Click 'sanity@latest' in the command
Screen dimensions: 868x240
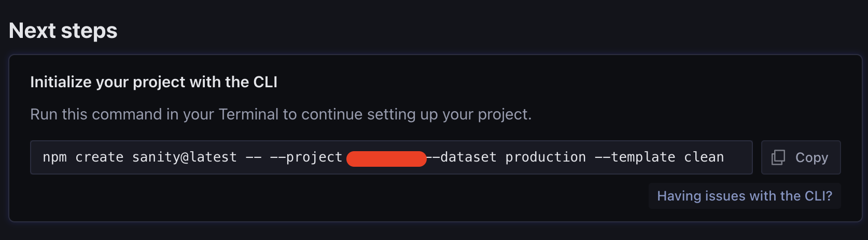click(x=184, y=157)
